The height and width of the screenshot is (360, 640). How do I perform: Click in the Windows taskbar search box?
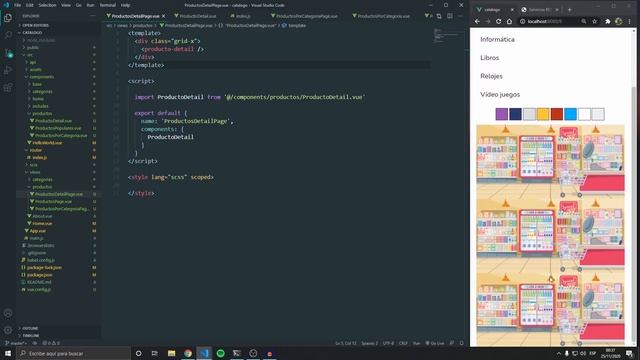point(73,353)
